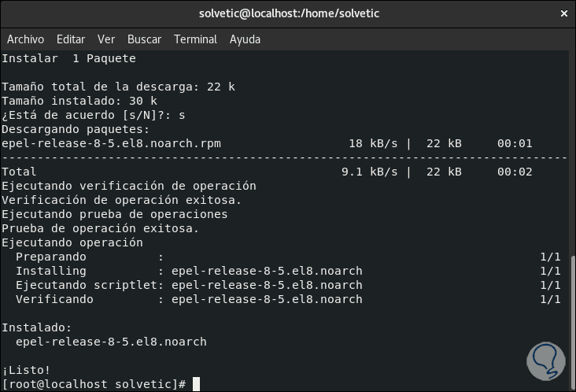Click the Total download summary line
Image resolution: width=576 pixels, height=392 pixels.
coord(19,172)
